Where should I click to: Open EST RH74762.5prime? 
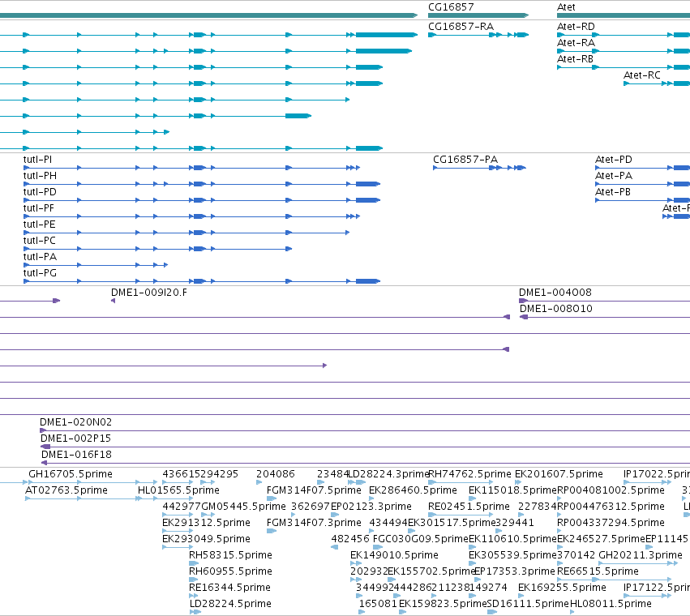point(469,474)
